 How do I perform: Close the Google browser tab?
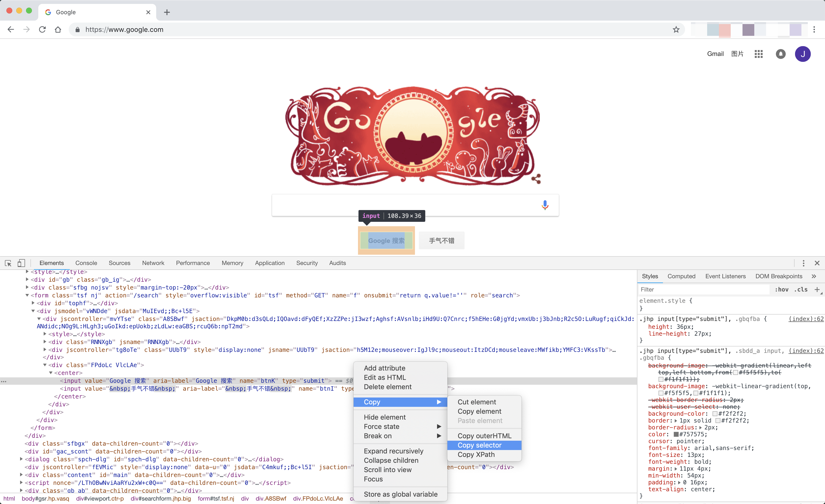[148, 12]
